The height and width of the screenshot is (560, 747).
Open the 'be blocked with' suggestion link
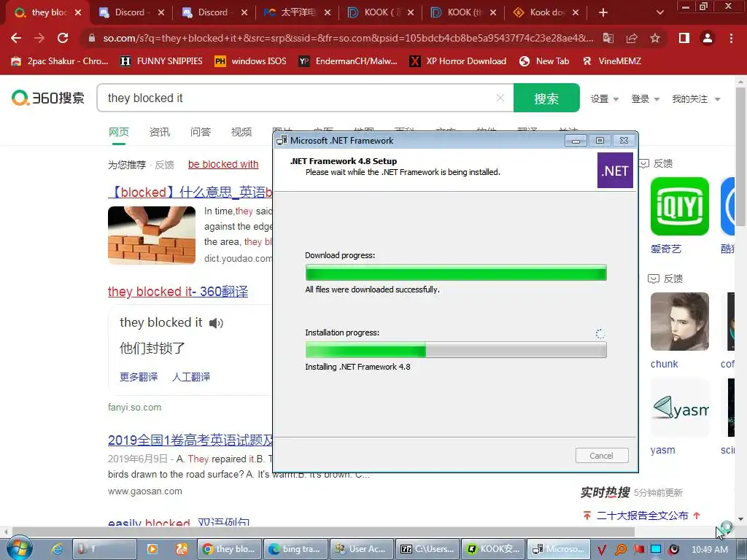223,164
